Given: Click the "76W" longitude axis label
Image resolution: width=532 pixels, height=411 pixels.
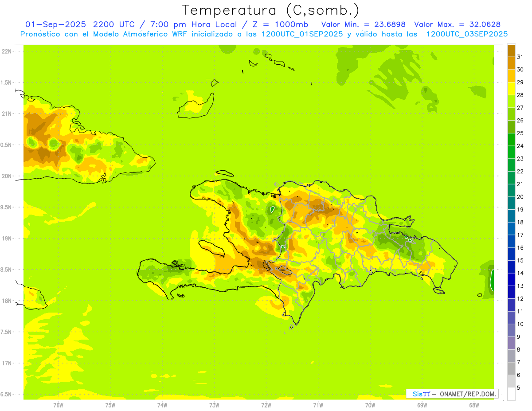Looking at the screenshot, I should [x=58, y=405].
